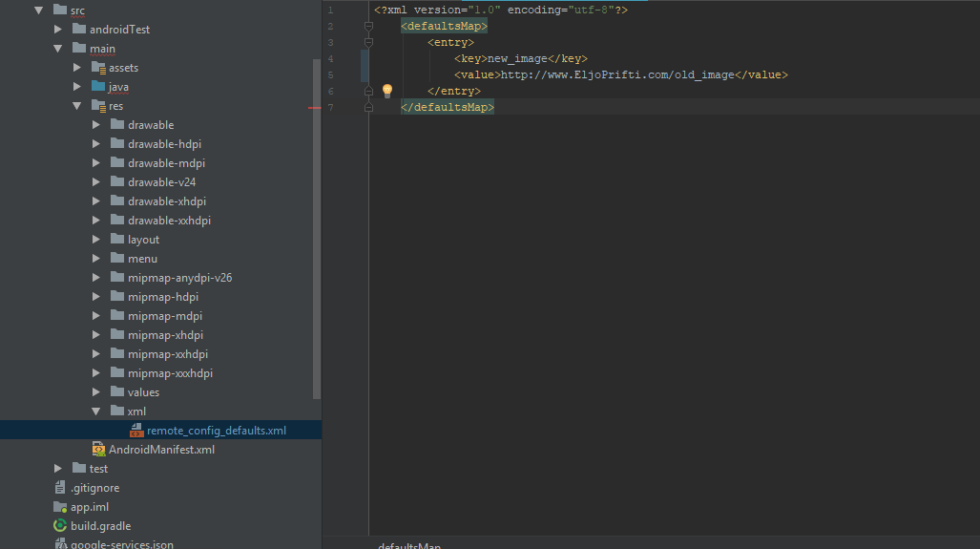Viewport: 980px width, 549px height.
Task: Click the red error stripe mark
Action: click(314, 108)
